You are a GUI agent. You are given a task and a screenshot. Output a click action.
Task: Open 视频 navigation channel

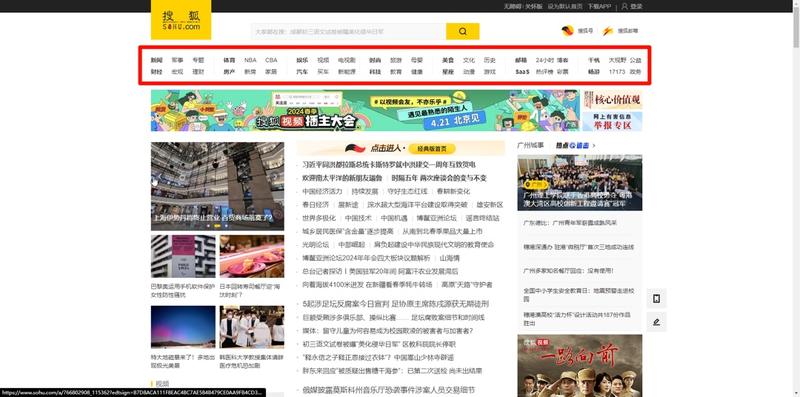click(x=323, y=60)
